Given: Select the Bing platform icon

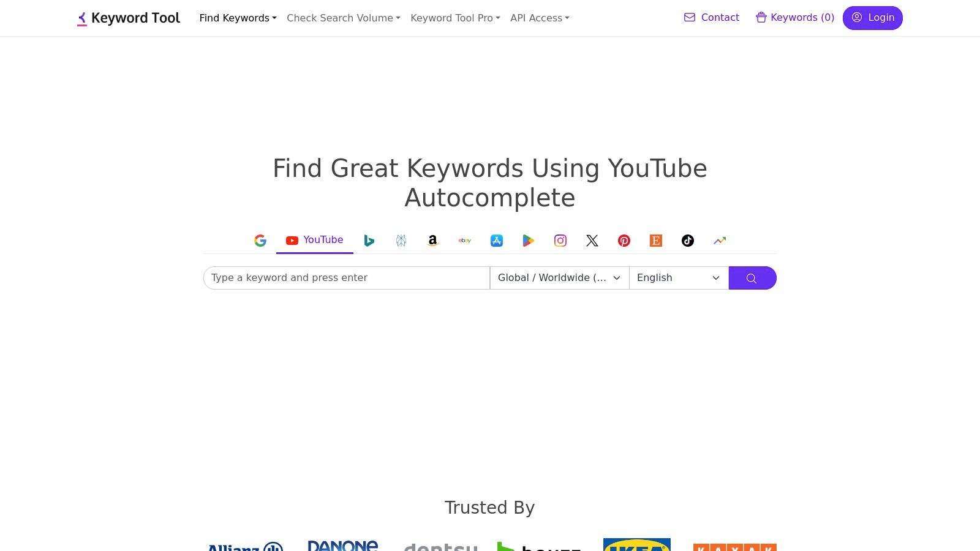Looking at the screenshot, I should pos(369,241).
